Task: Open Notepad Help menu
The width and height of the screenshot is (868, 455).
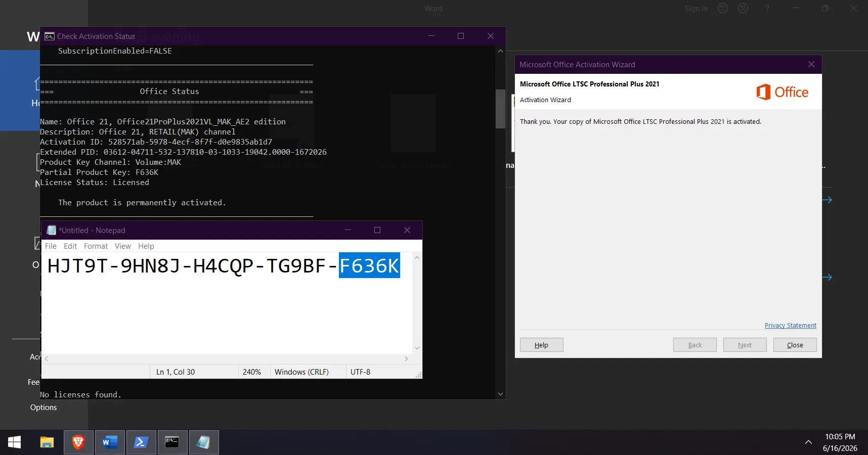Action: pyautogui.click(x=146, y=246)
